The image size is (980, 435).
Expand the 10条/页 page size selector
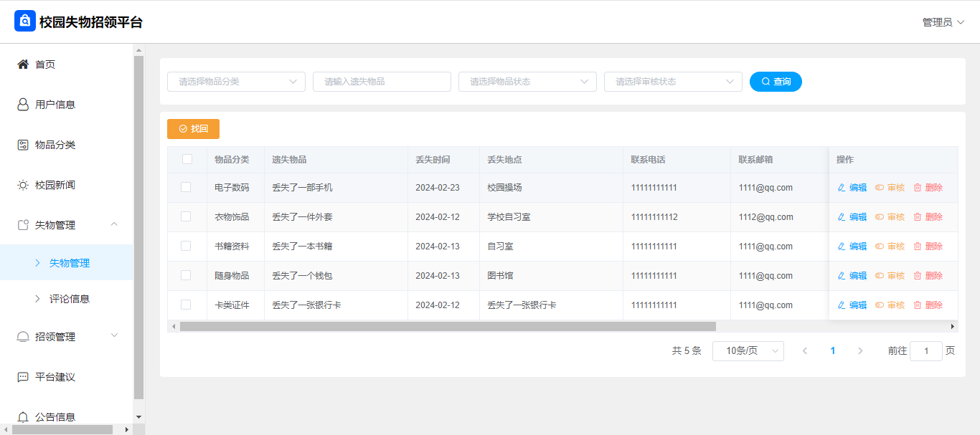click(x=748, y=351)
